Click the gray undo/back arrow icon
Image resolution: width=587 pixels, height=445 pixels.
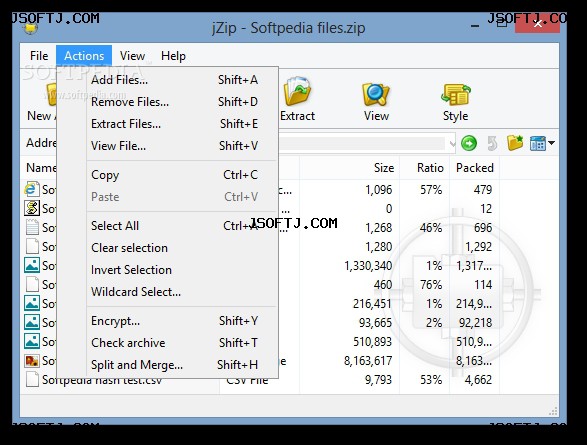492,143
